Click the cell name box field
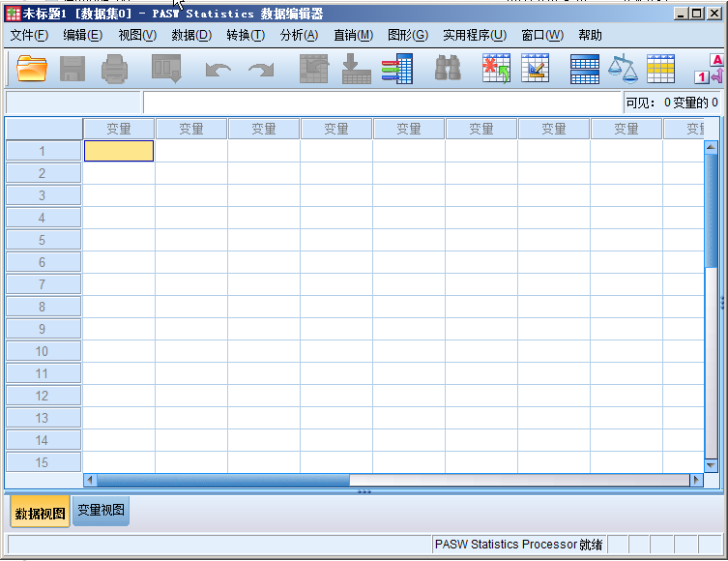Viewport: 728px width, 561px height. tap(73, 103)
